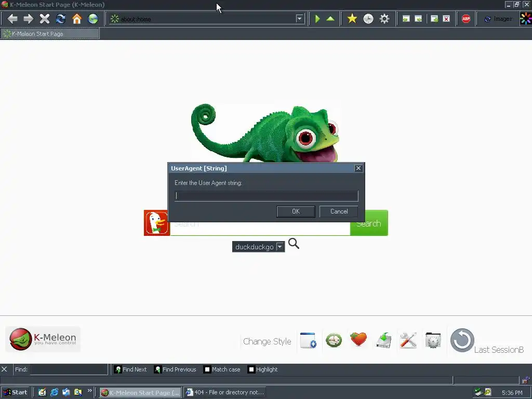Click the about:home address field
The width and height of the screenshot is (532, 399).
(x=203, y=19)
